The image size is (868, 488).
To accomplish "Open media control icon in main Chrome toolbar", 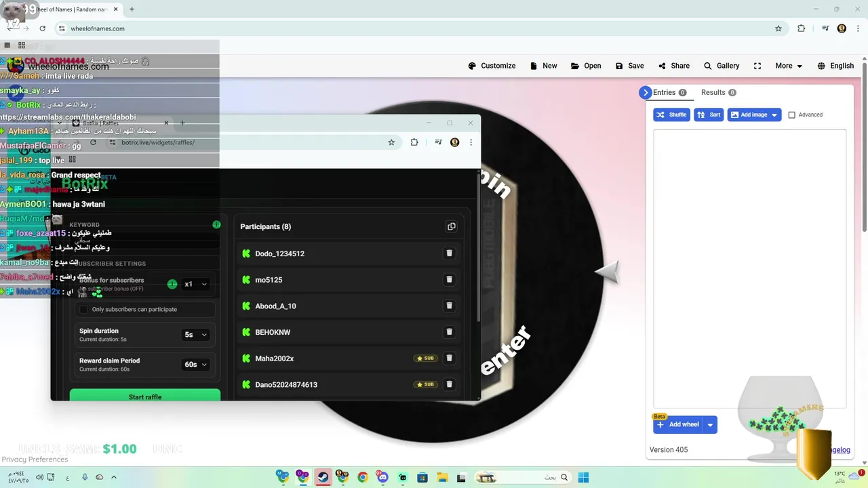I will (825, 28).
